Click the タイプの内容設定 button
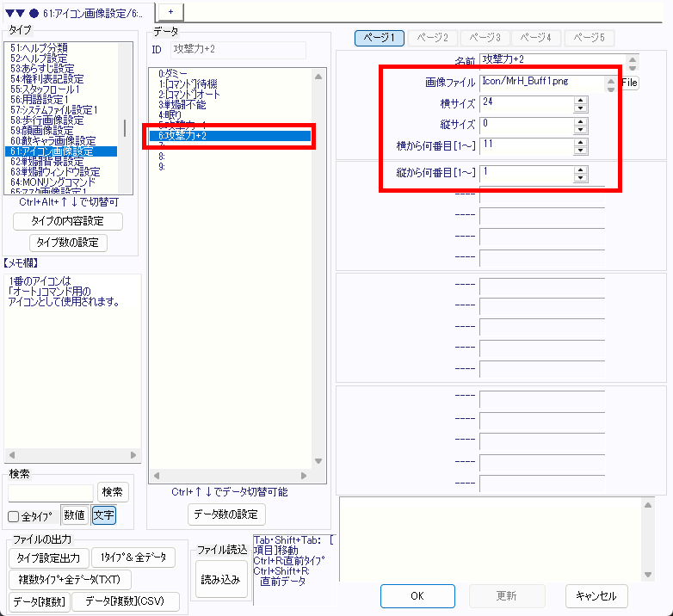 click(68, 221)
